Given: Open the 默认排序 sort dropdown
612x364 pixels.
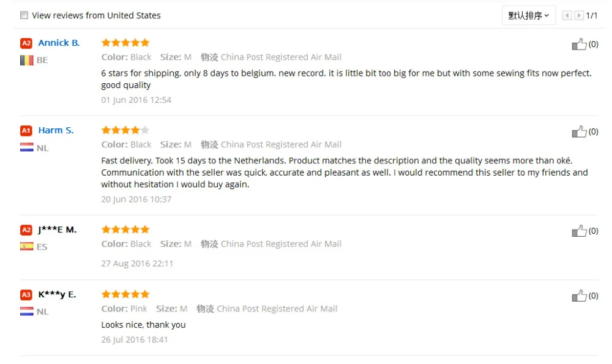Looking at the screenshot, I should (x=528, y=15).
